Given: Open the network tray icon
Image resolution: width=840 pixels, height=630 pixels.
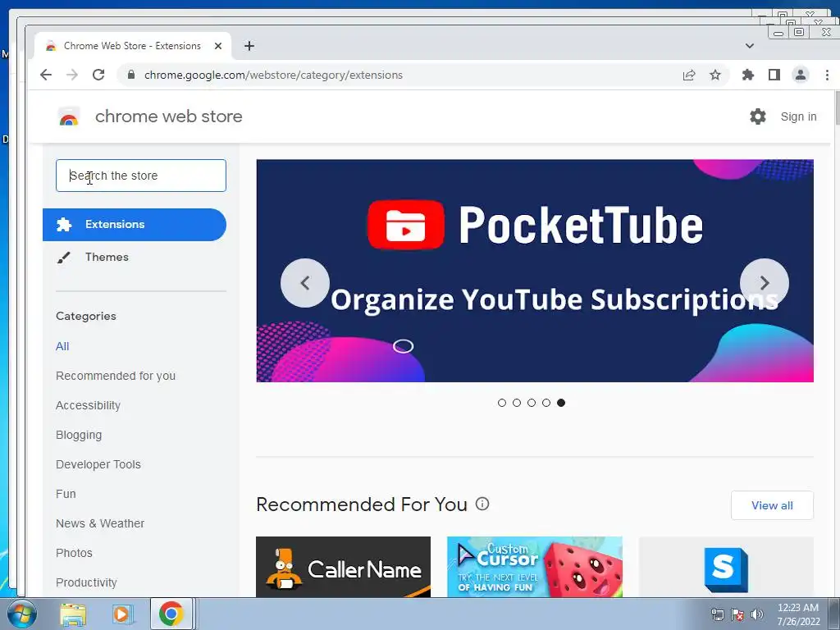Looking at the screenshot, I should click(x=717, y=614).
